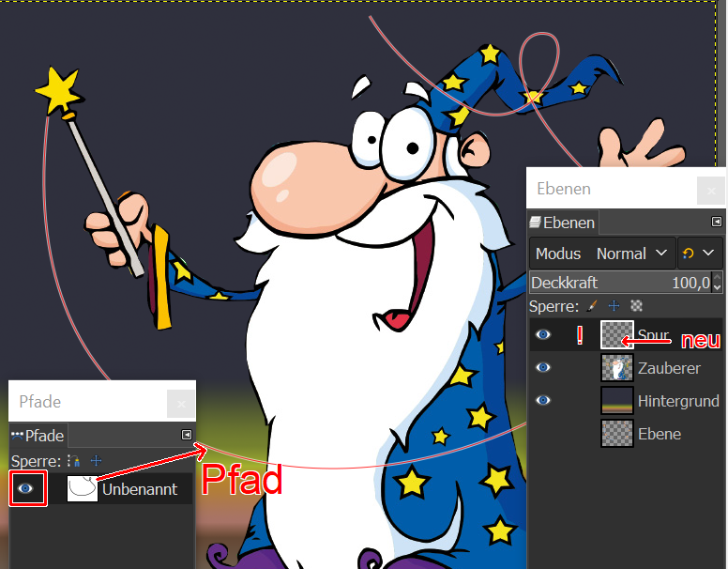The image size is (728, 569).
Task: Open the Pfade tab configuration menu button
Action: click(x=186, y=435)
